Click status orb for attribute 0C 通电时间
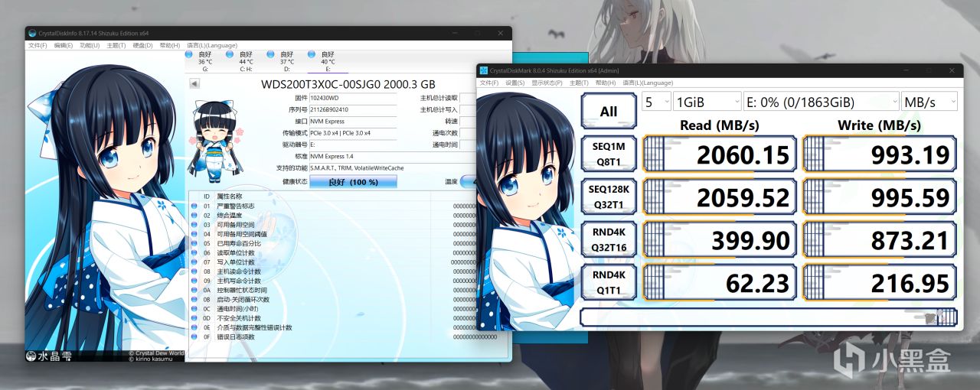980x390 pixels. 194,309
